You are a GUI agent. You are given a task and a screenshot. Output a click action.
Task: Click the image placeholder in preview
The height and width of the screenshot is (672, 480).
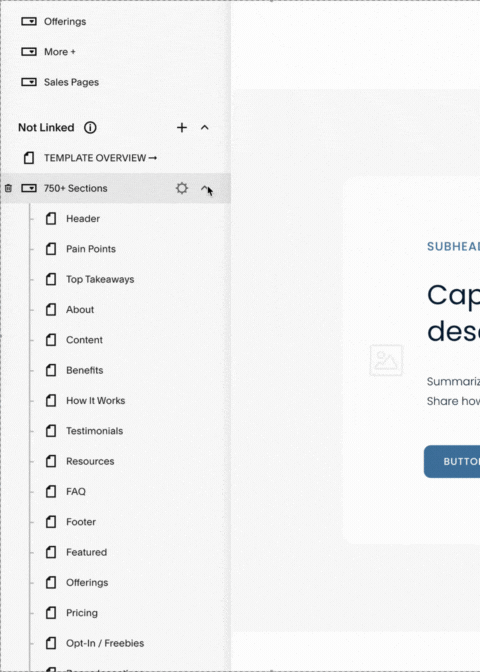(386, 360)
